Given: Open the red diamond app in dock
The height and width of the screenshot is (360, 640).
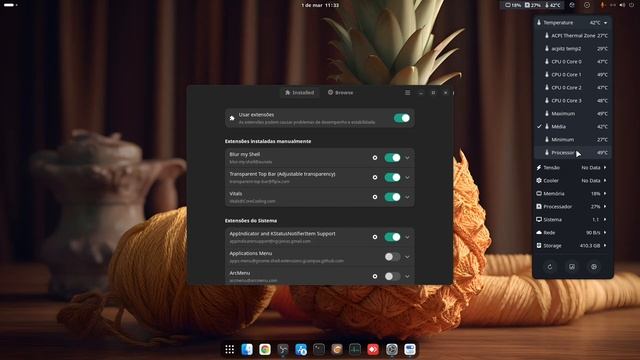Looking at the screenshot, I should 373,349.
